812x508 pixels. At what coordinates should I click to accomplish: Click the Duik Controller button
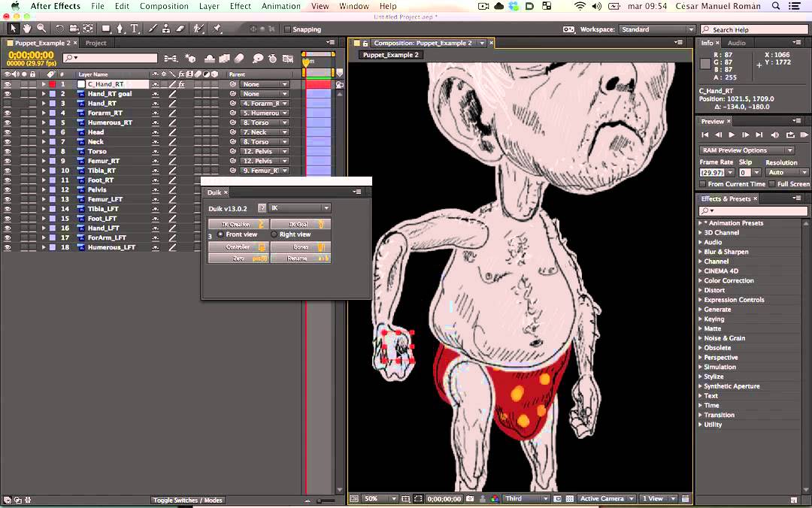coord(239,247)
